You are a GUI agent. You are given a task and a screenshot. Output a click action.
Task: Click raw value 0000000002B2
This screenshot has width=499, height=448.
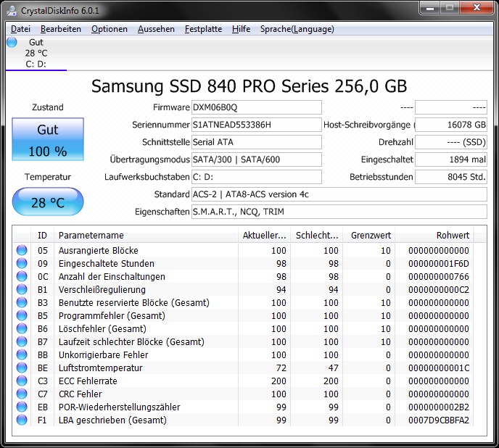tap(439, 407)
